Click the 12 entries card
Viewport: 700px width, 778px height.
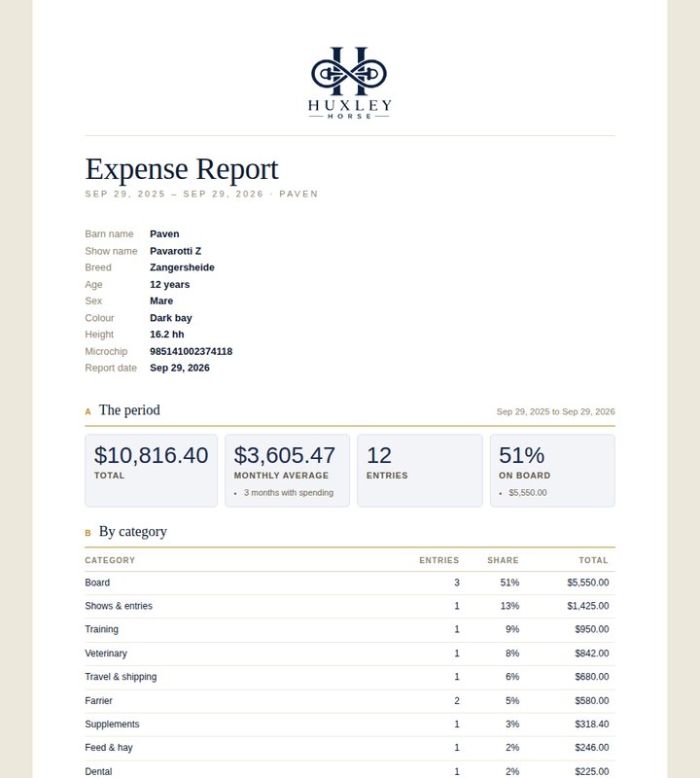click(x=420, y=471)
